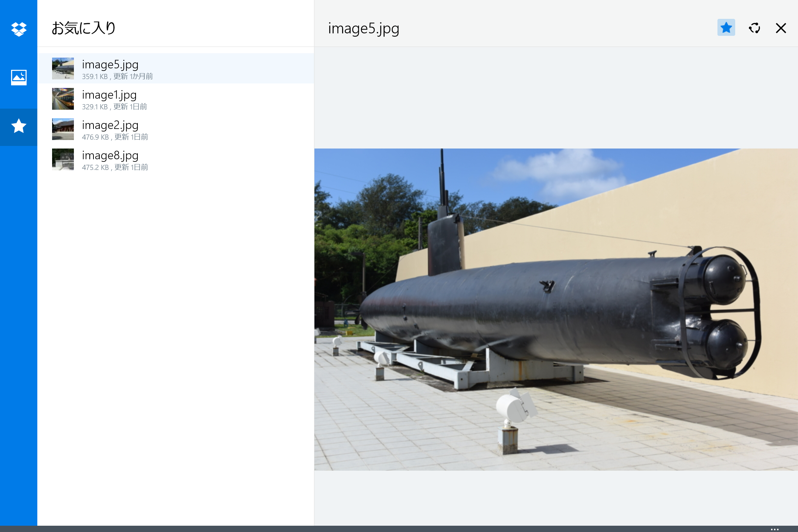Close the image5.jpg preview pane
798x532 pixels.
(781, 28)
